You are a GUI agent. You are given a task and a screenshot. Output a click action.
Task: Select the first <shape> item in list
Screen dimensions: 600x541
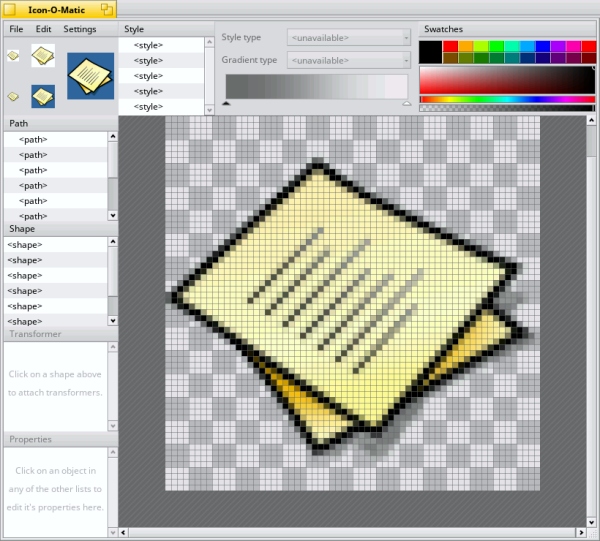click(x=25, y=245)
